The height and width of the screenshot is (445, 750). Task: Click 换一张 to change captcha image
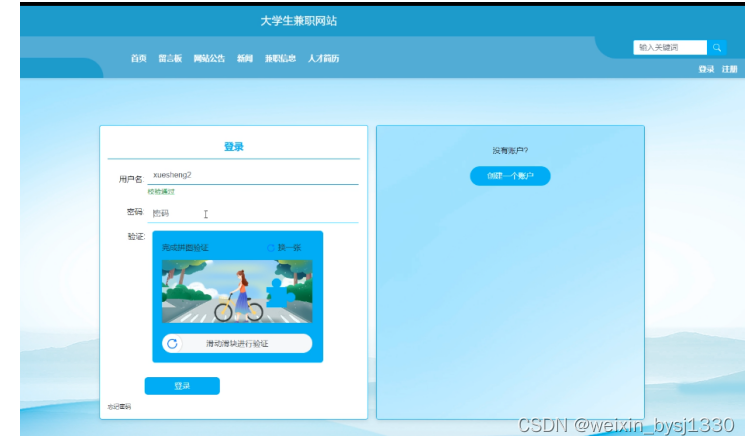pos(289,248)
